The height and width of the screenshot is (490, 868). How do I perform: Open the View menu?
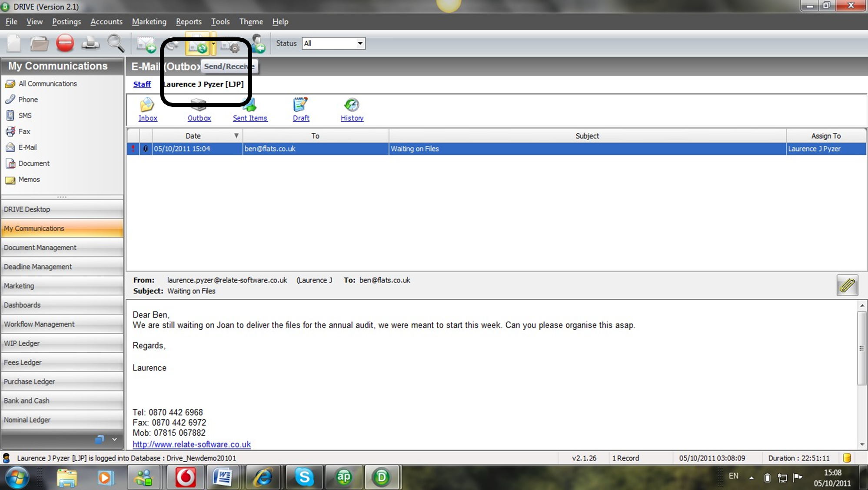34,22
